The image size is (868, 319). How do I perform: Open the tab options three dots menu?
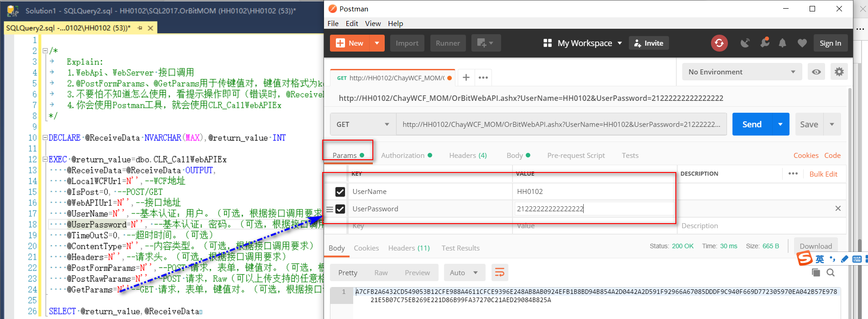pyautogui.click(x=483, y=78)
